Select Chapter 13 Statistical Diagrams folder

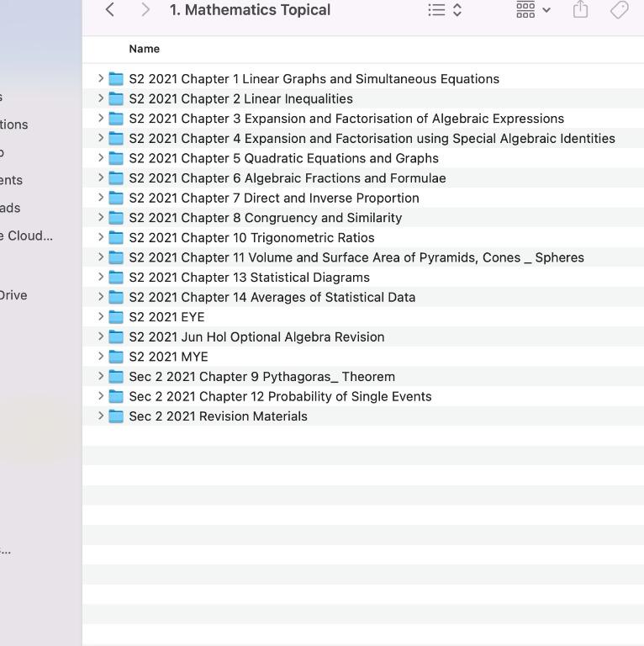[249, 278]
